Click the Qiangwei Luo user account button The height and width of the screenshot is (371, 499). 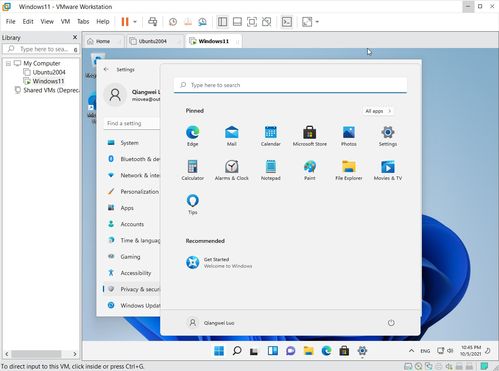point(211,323)
